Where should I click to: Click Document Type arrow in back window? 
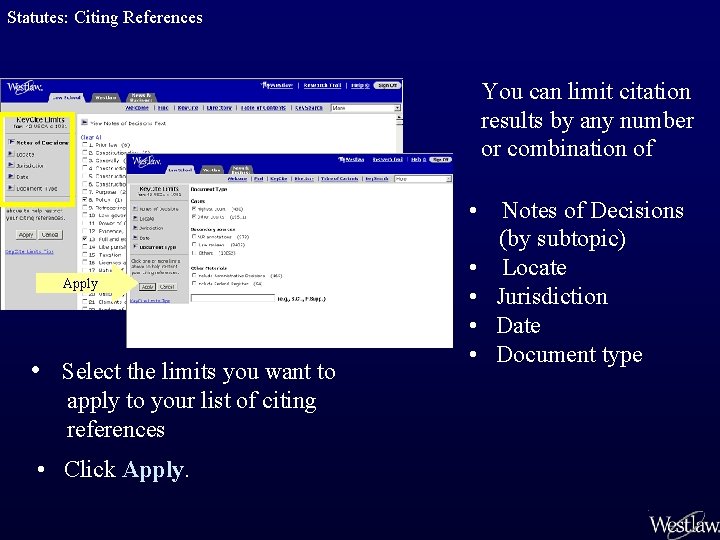point(11,187)
